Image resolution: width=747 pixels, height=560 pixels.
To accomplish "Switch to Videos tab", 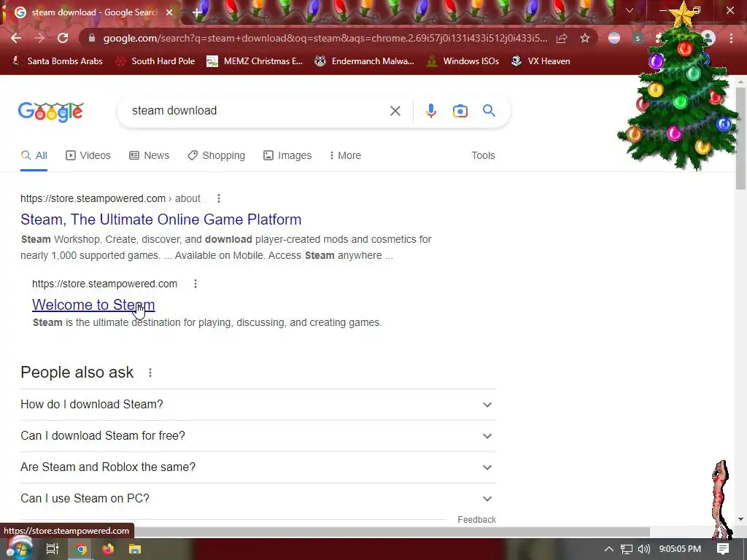I will point(88,156).
